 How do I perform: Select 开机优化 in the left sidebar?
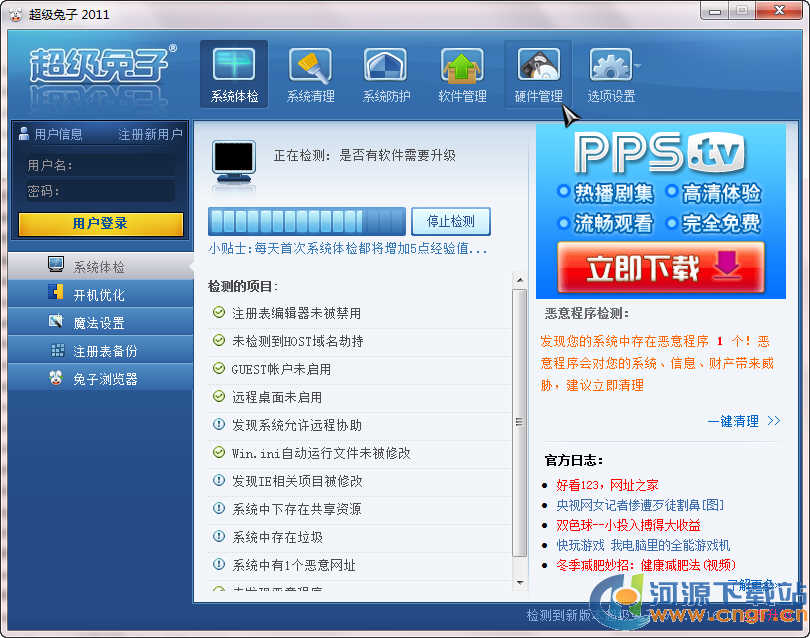(x=101, y=294)
